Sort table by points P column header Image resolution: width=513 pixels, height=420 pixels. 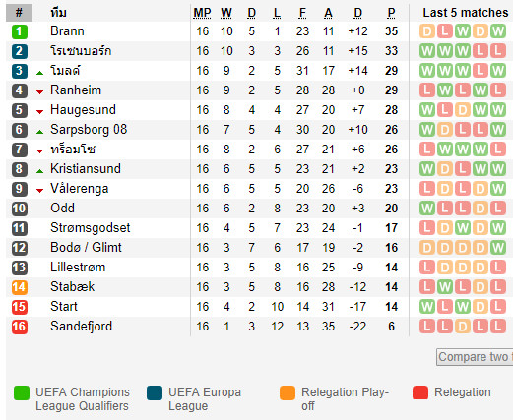[x=391, y=13]
